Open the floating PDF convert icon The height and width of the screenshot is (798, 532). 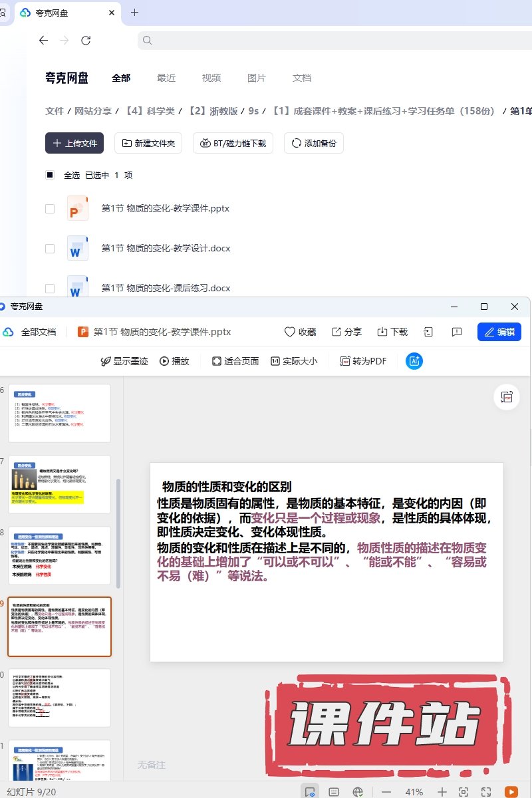pos(507,397)
